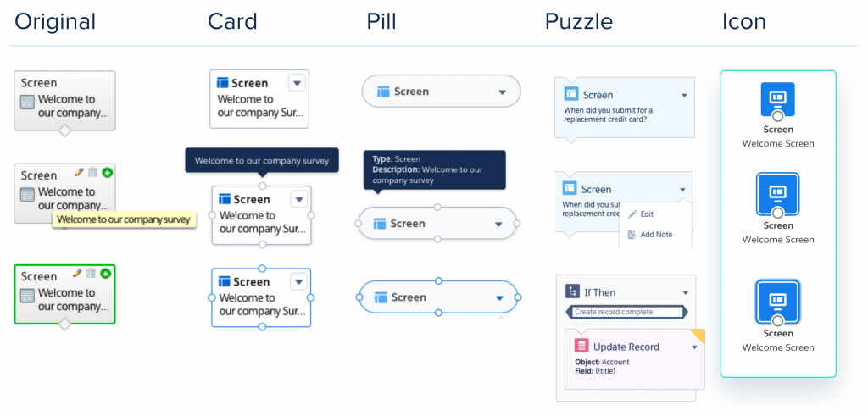The width and height of the screenshot is (868, 416).
Task: Click the trash icon on the green-bordered node
Action: (92, 273)
